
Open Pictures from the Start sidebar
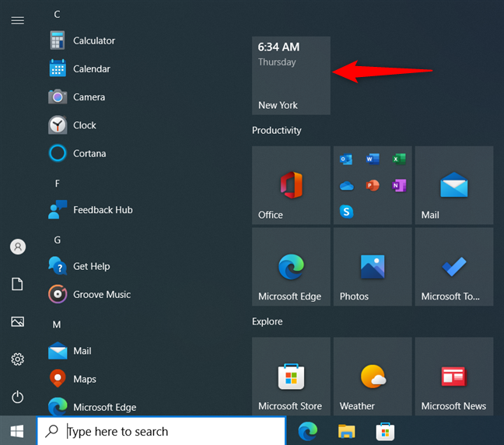click(17, 321)
